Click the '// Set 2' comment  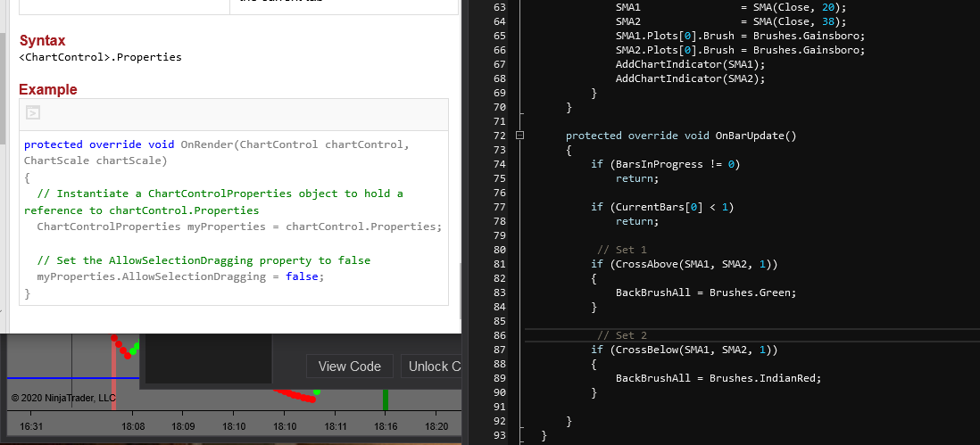622,335
